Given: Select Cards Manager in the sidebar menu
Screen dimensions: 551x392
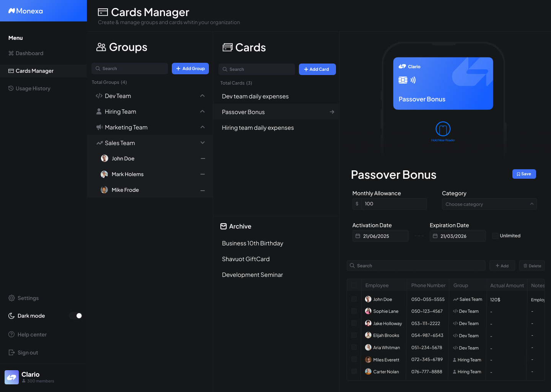Looking at the screenshot, I should click(34, 71).
